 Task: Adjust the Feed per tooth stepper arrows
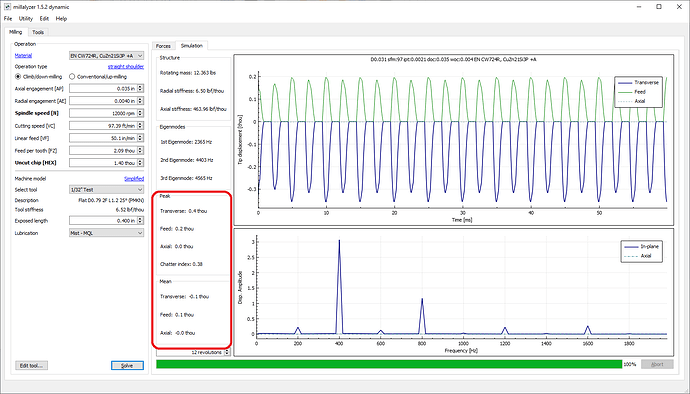[140, 151]
